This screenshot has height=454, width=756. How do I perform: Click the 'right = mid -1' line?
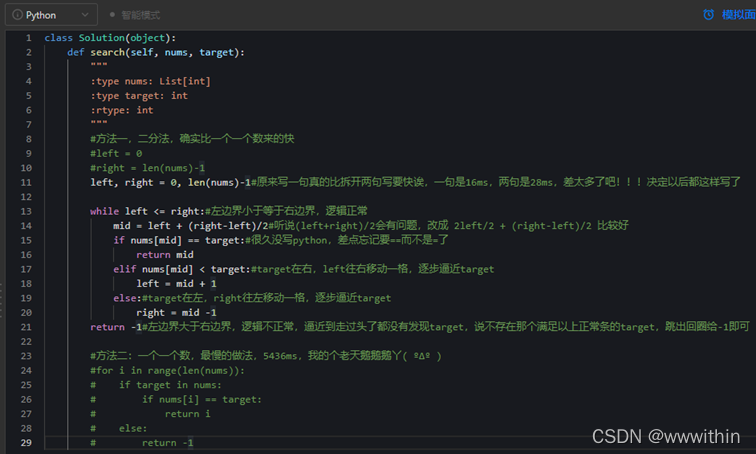[x=176, y=312]
